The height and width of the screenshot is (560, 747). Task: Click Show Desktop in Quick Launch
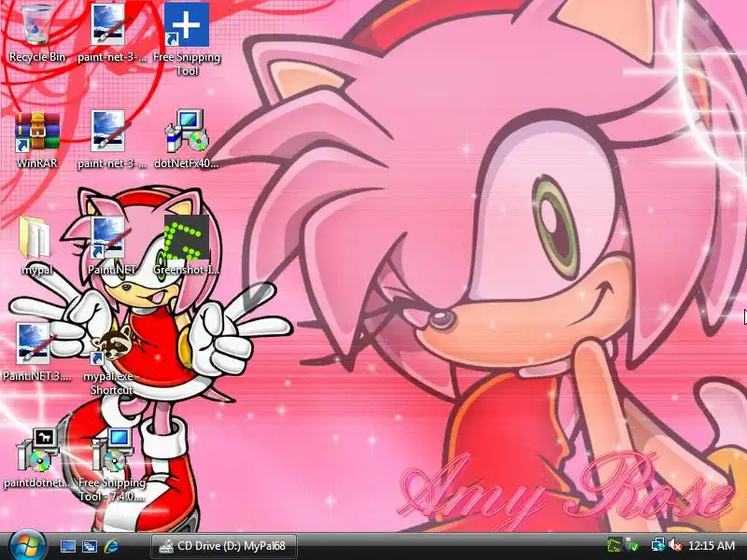point(67,546)
